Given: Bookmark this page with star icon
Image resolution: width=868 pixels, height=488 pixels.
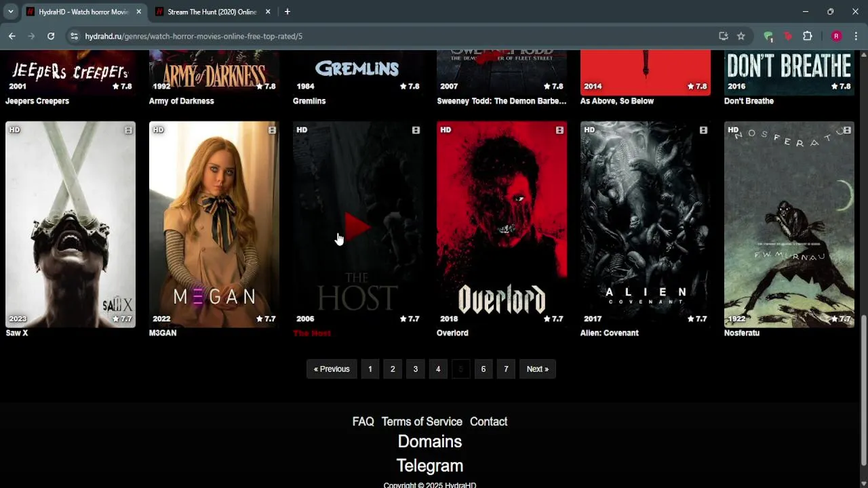Looking at the screenshot, I should pos(741,36).
